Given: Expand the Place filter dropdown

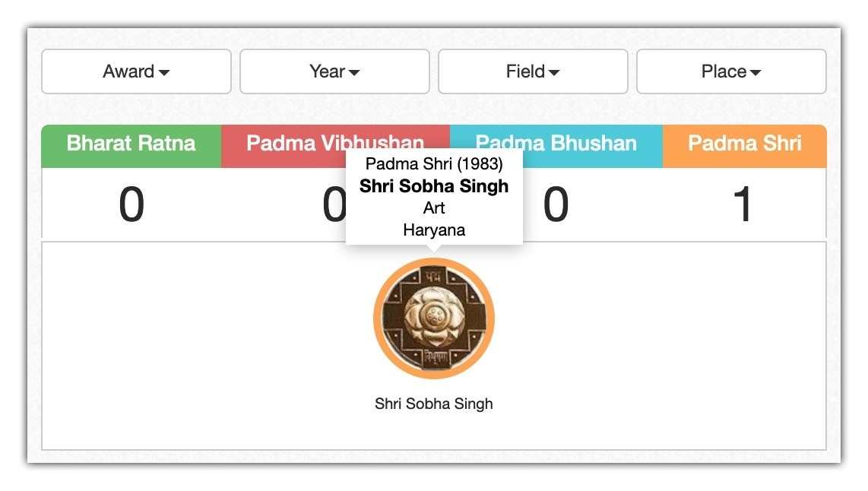Looking at the screenshot, I should coord(731,71).
